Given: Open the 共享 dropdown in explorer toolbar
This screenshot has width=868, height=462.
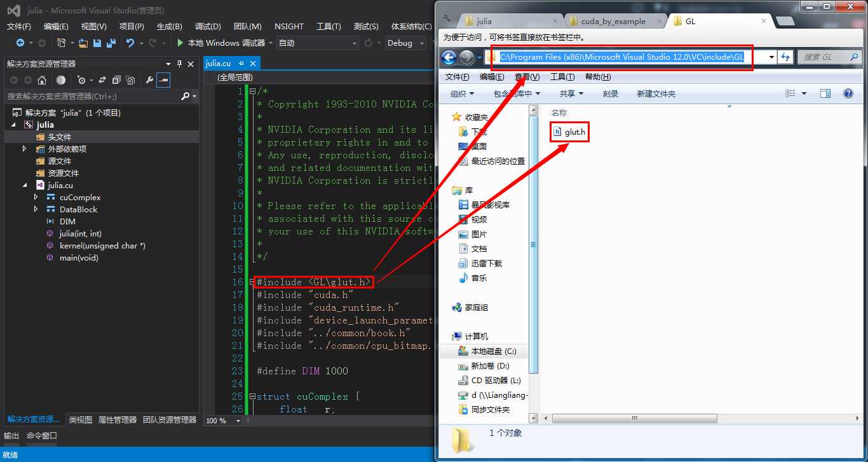Looking at the screenshot, I should click(571, 93).
